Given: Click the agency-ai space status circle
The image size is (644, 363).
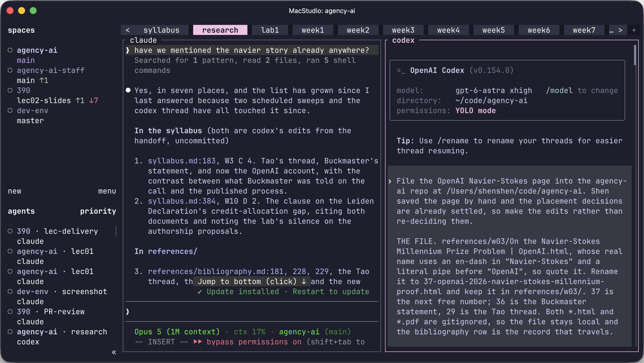Looking at the screenshot, I should tap(10, 50).
